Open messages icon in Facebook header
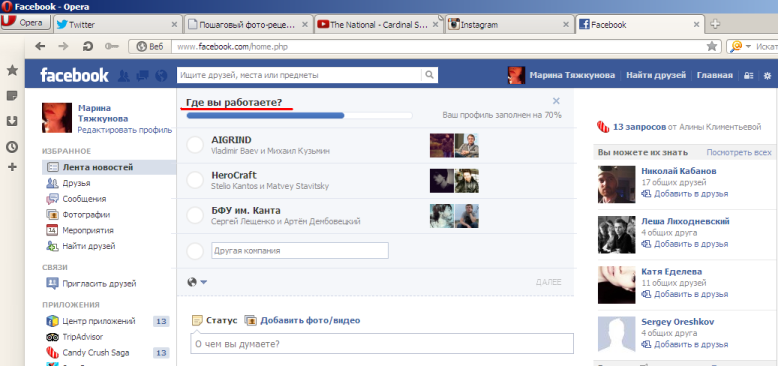 click(x=142, y=76)
